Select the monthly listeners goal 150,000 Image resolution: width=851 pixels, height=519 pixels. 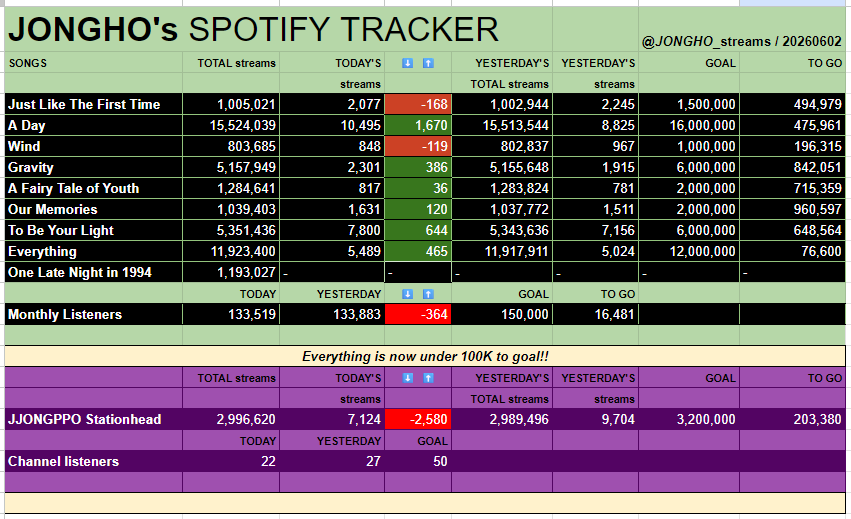click(502, 314)
